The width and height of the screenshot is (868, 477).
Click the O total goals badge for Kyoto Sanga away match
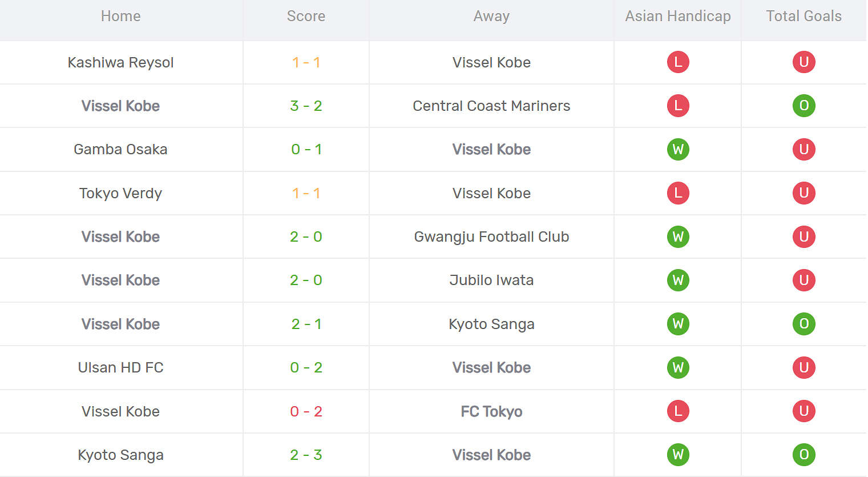pos(804,324)
